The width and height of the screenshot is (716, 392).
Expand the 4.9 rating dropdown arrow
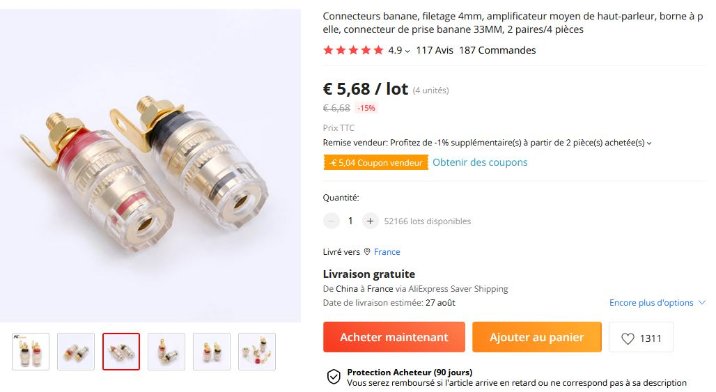[x=407, y=51]
